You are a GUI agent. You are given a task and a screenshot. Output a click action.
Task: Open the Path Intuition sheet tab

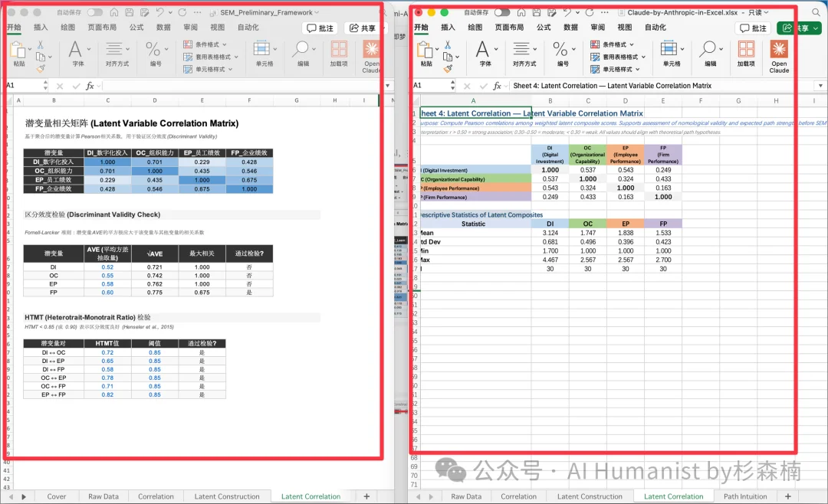(x=745, y=496)
